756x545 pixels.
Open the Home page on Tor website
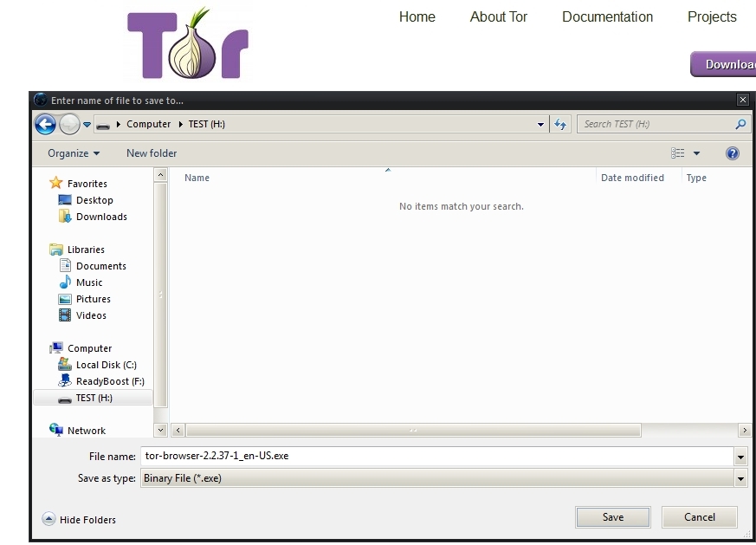click(417, 16)
